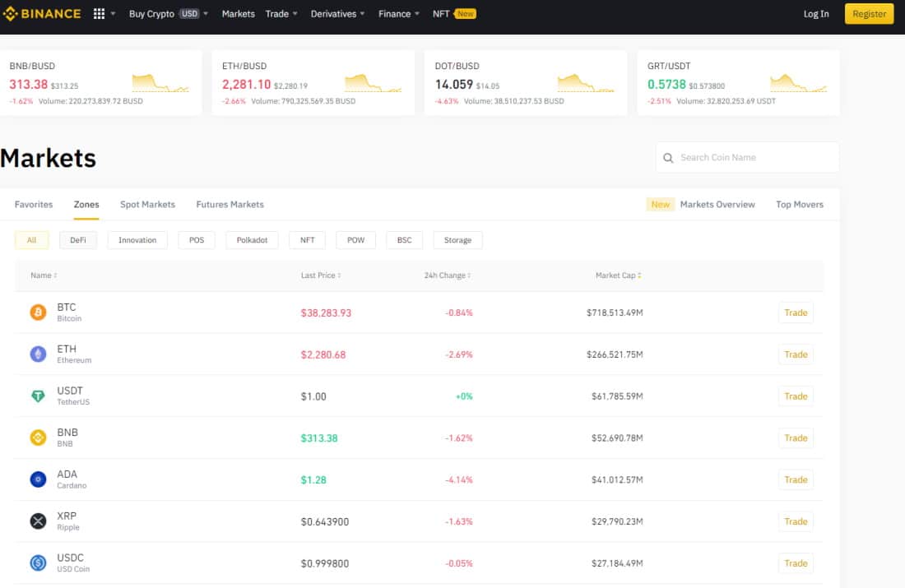
Task: Click the Trade button for BTC
Action: 796,313
